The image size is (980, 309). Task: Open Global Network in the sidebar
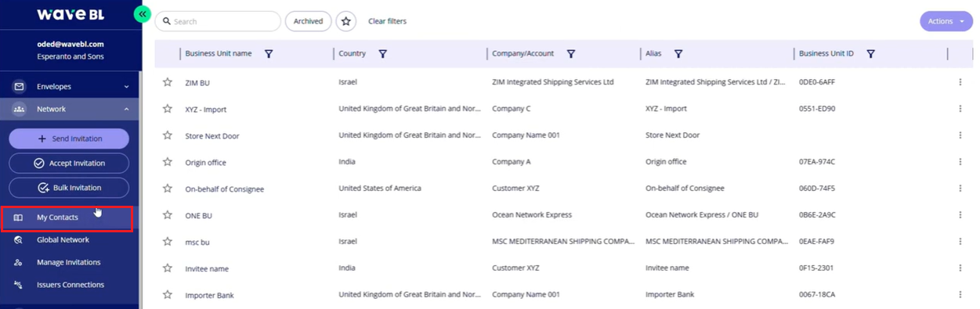coord(63,239)
